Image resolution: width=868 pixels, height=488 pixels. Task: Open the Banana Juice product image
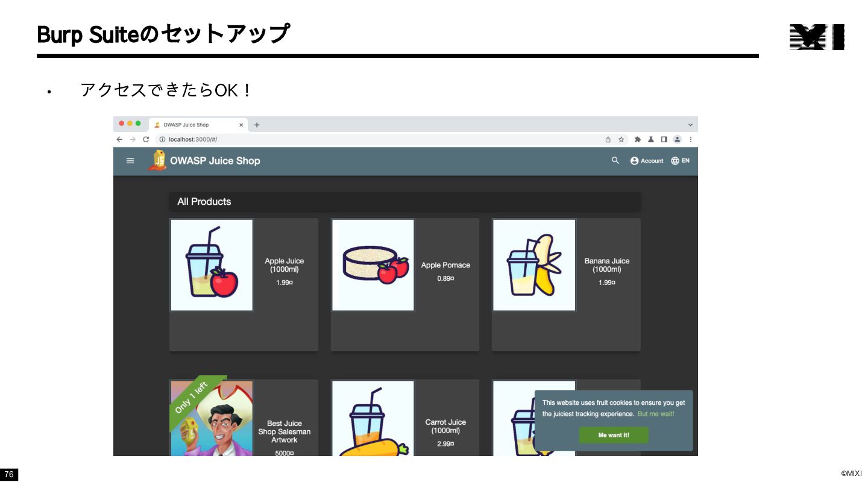click(534, 265)
